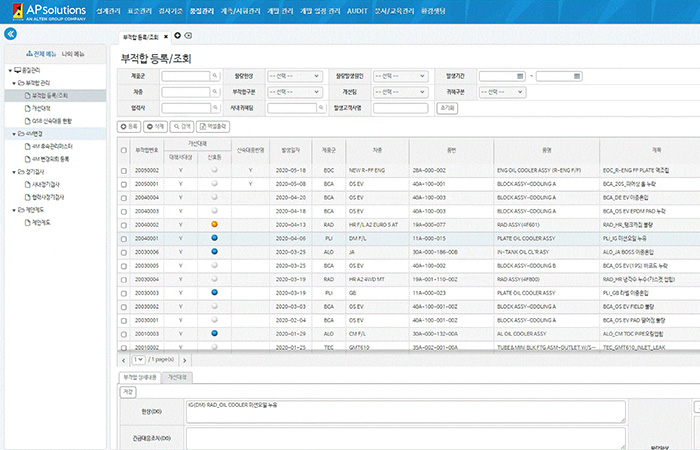This screenshot has width=700, height=450.
Task: Click the gray signal light in row 20030005
Action: (214, 265)
